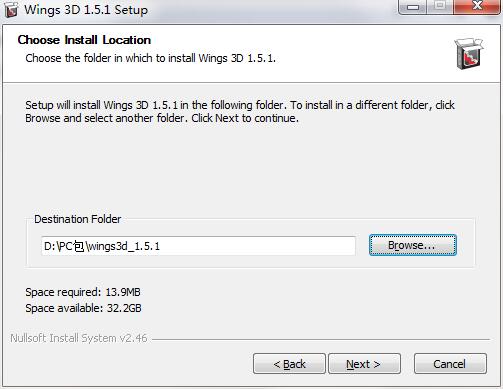Click the 'Destination Folder' group label
The height and width of the screenshot is (389, 503).
[x=78, y=219]
